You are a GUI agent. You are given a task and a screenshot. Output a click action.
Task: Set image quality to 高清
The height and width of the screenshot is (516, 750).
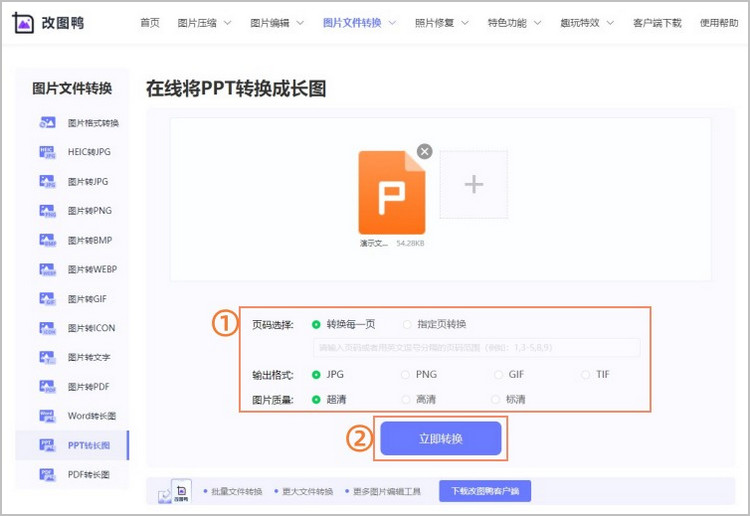pyautogui.click(x=406, y=399)
